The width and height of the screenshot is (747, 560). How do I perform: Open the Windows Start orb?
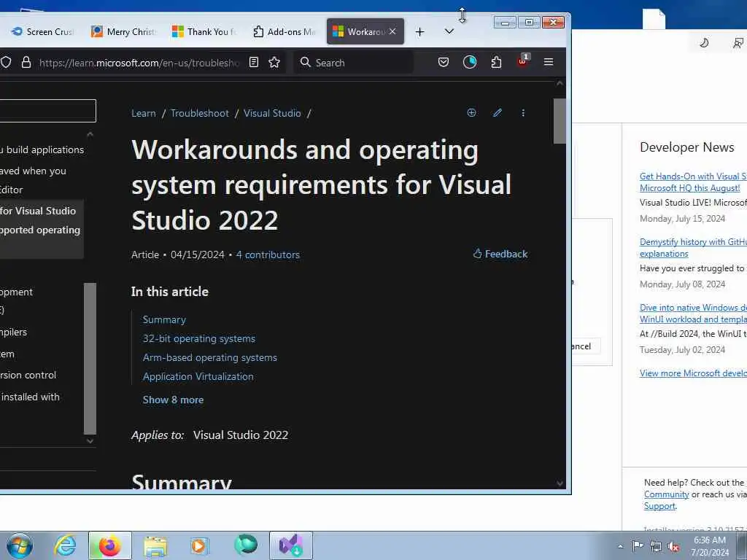coord(20,545)
